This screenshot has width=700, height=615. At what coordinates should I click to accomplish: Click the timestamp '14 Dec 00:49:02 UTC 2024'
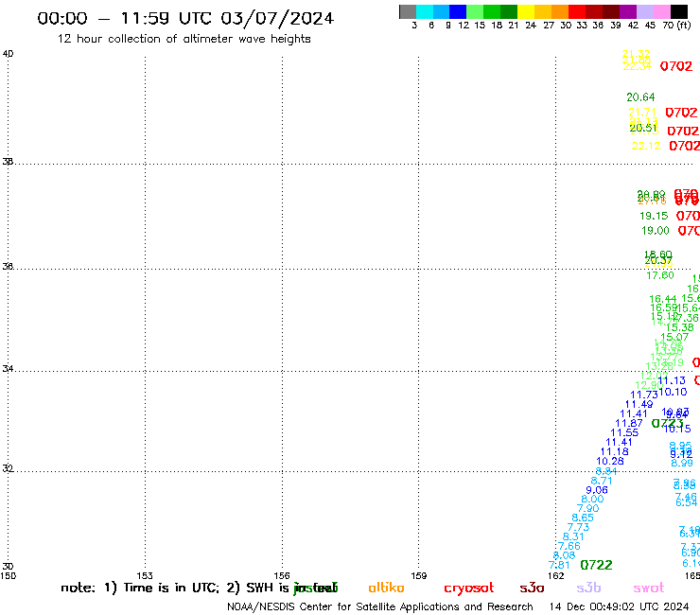tap(619, 606)
